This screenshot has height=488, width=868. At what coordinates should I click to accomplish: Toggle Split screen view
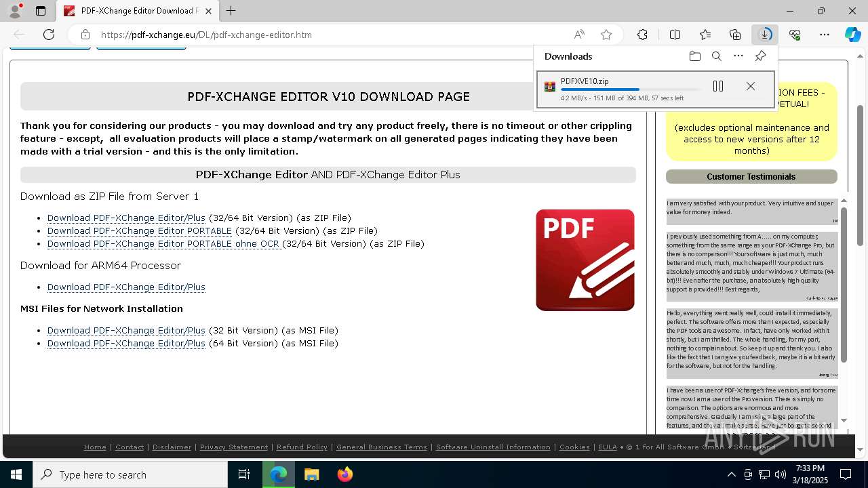[x=675, y=35]
